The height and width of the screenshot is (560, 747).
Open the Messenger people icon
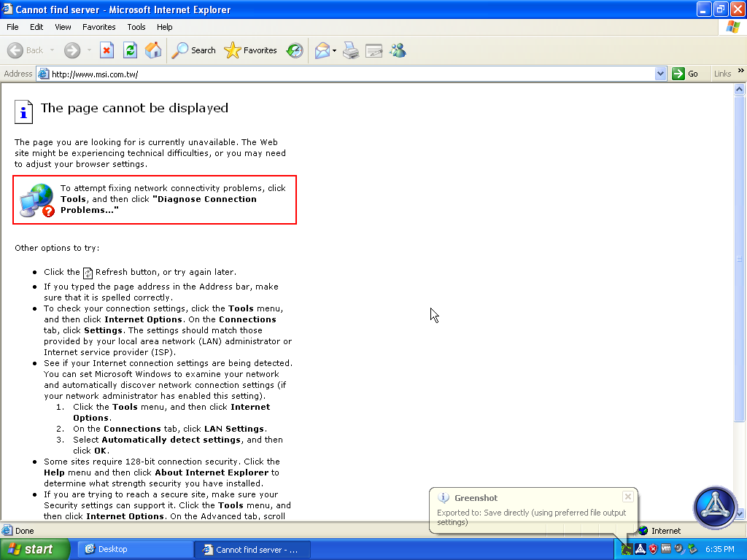398,50
